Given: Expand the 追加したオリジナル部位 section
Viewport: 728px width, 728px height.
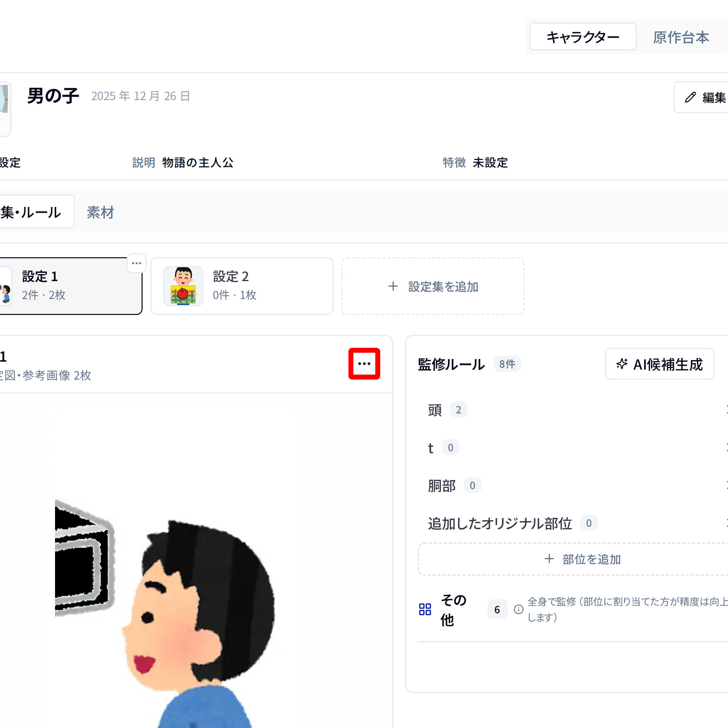Looking at the screenshot, I should (573, 523).
